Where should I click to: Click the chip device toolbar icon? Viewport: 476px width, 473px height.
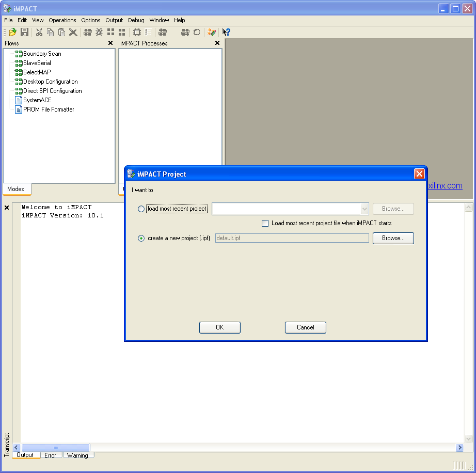coord(137,32)
